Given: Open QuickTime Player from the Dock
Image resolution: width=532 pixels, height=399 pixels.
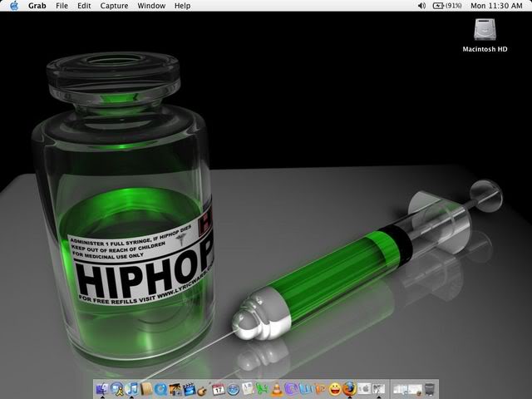Looking at the screenshot, I should pyautogui.click(x=160, y=390).
